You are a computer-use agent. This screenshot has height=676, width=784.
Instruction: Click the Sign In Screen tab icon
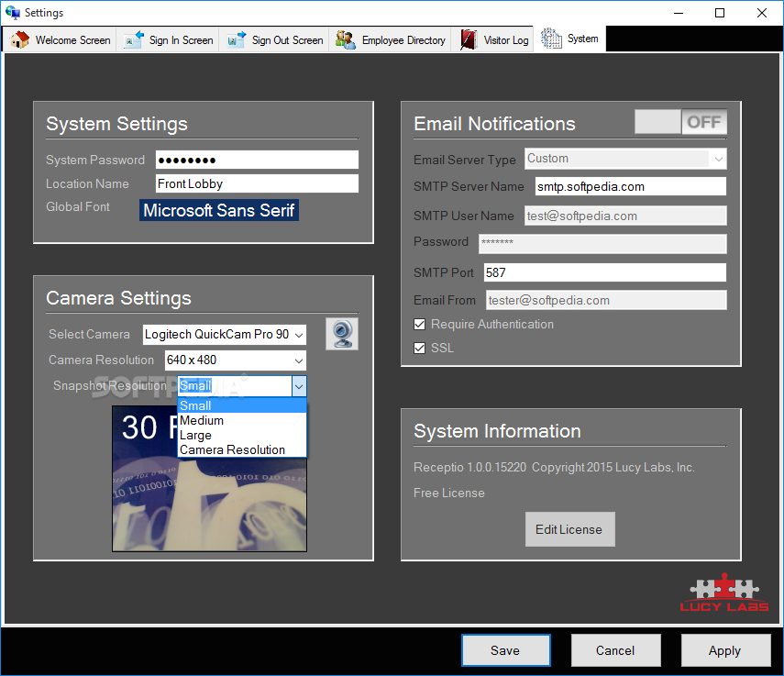[x=134, y=39]
